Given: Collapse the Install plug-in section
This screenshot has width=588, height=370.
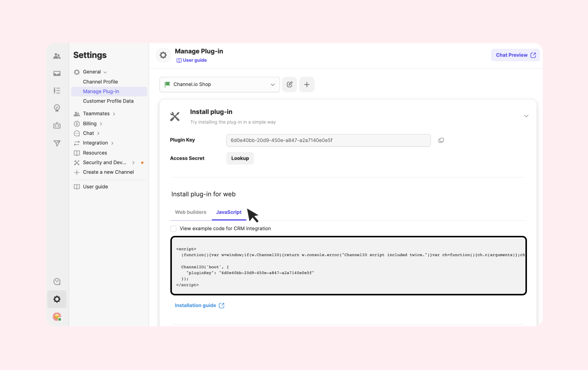Looking at the screenshot, I should pyautogui.click(x=526, y=116).
